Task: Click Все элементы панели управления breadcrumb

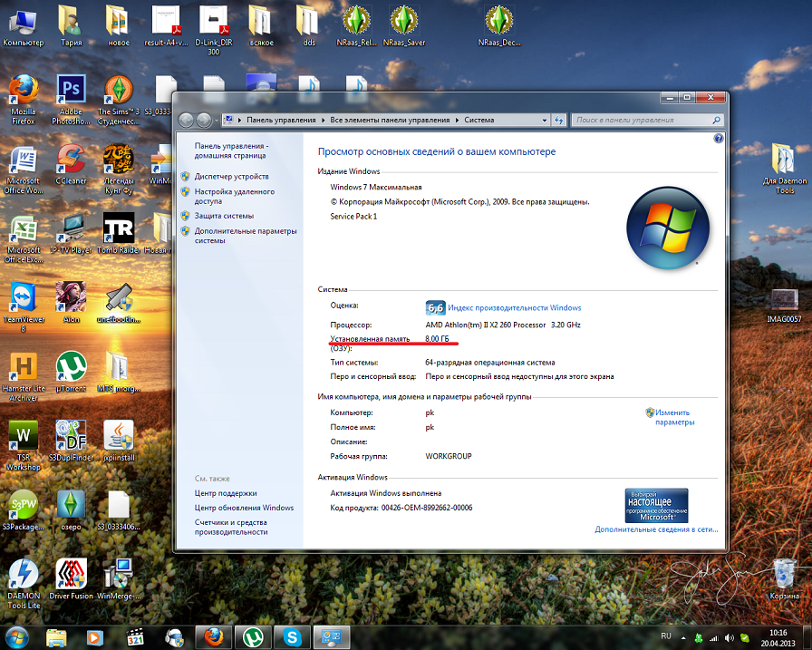Action: tap(390, 121)
